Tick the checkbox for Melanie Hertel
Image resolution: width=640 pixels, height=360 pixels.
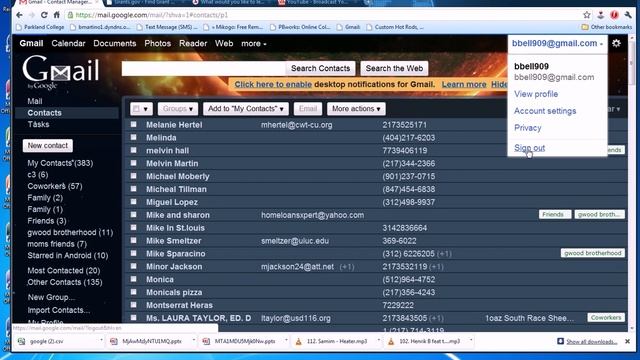coord(133,124)
